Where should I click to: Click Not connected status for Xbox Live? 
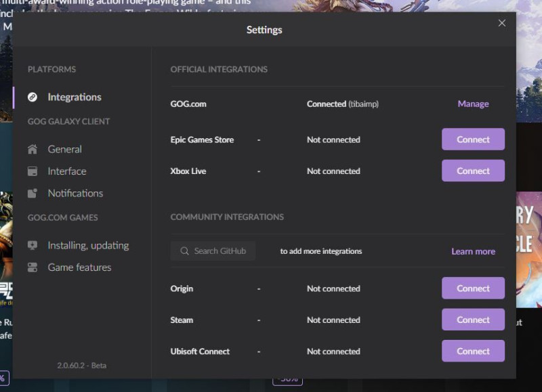coord(333,171)
